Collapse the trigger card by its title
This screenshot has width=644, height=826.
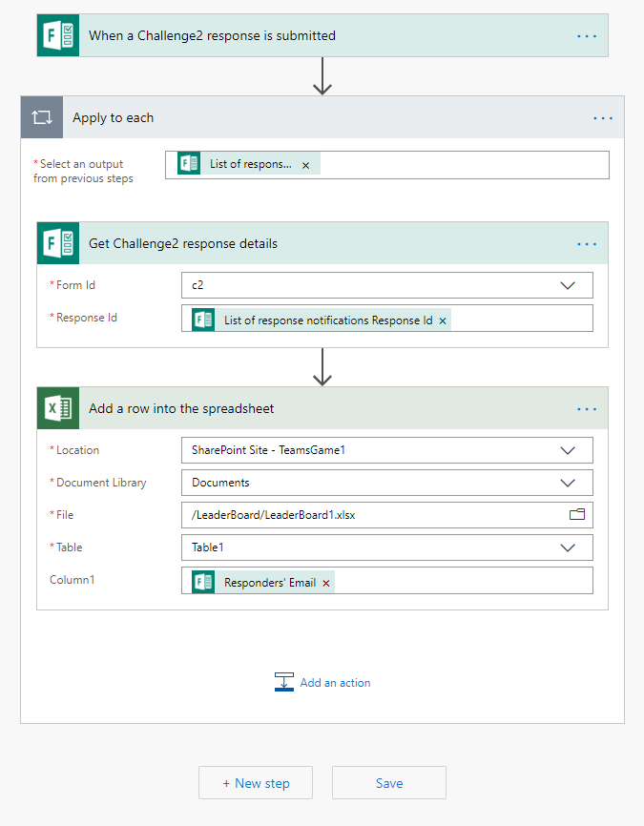click(x=212, y=36)
